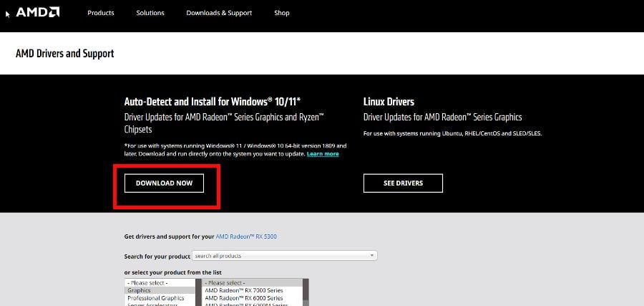644x306 pixels.
Task: Open the AMD Radeon RX 5300 link
Action: 246,236
